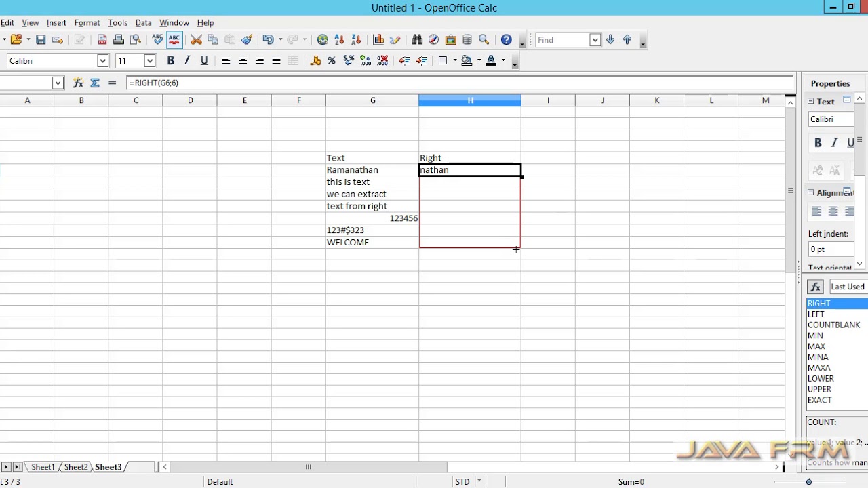Open Data Sources icon

click(467, 40)
